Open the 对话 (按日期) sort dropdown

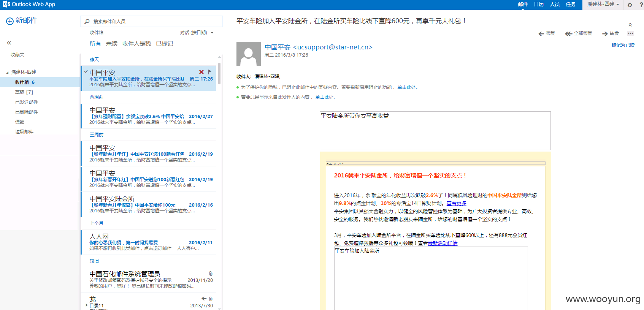(x=197, y=33)
